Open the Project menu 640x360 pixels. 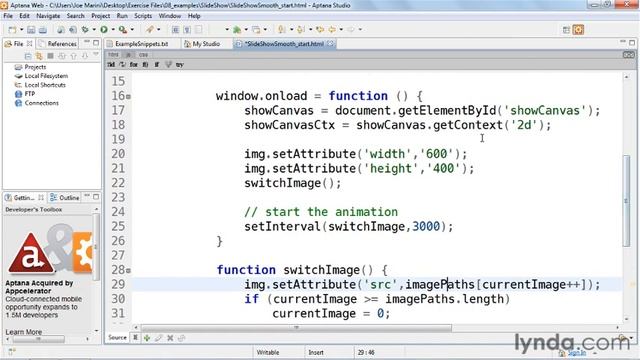tap(100, 16)
